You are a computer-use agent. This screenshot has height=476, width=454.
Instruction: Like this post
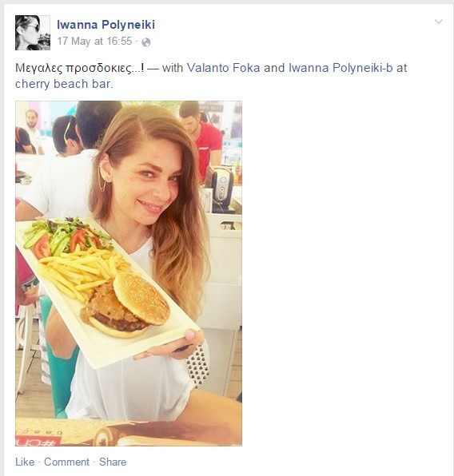25,462
